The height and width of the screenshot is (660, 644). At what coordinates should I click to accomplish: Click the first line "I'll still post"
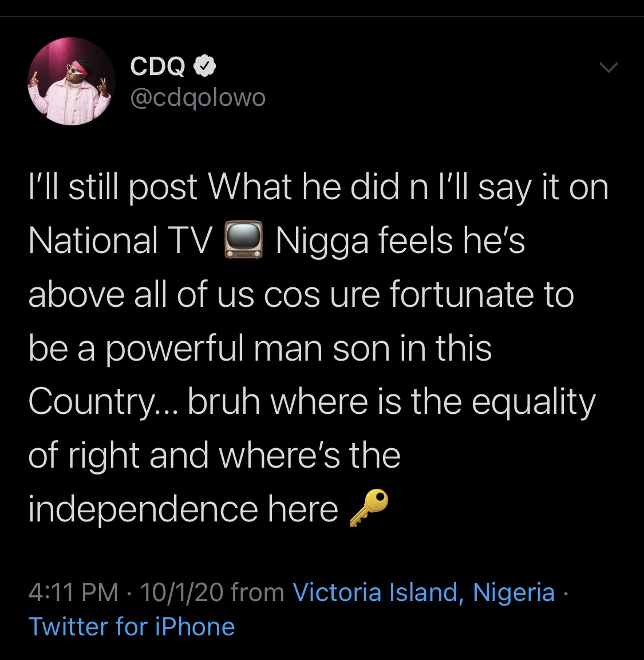pos(113,187)
